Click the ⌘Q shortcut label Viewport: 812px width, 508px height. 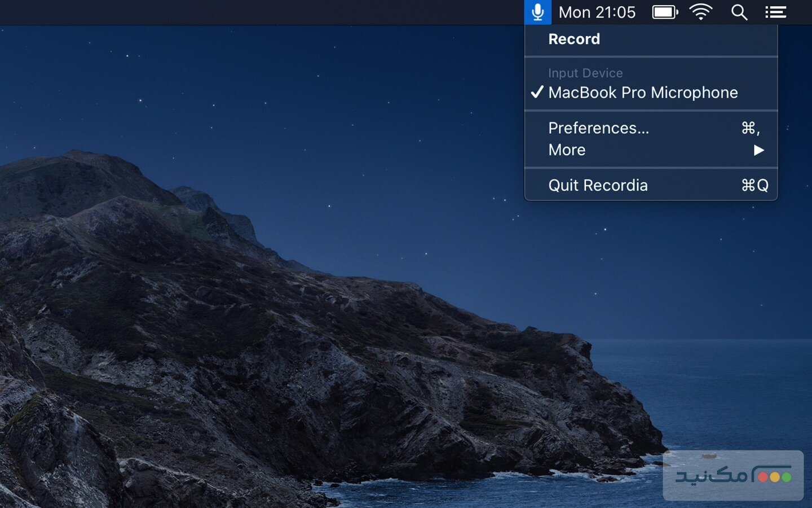tap(754, 185)
